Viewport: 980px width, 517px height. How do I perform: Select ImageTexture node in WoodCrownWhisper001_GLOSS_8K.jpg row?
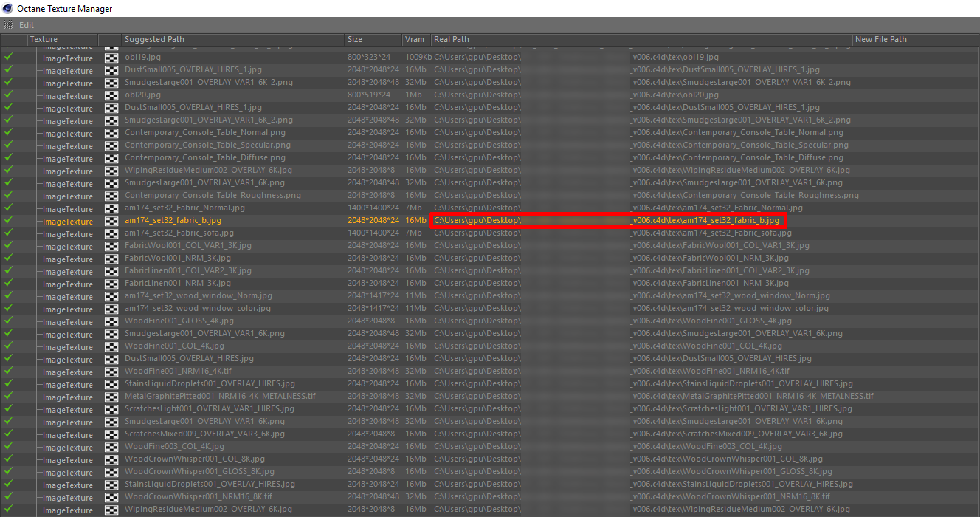coord(68,473)
